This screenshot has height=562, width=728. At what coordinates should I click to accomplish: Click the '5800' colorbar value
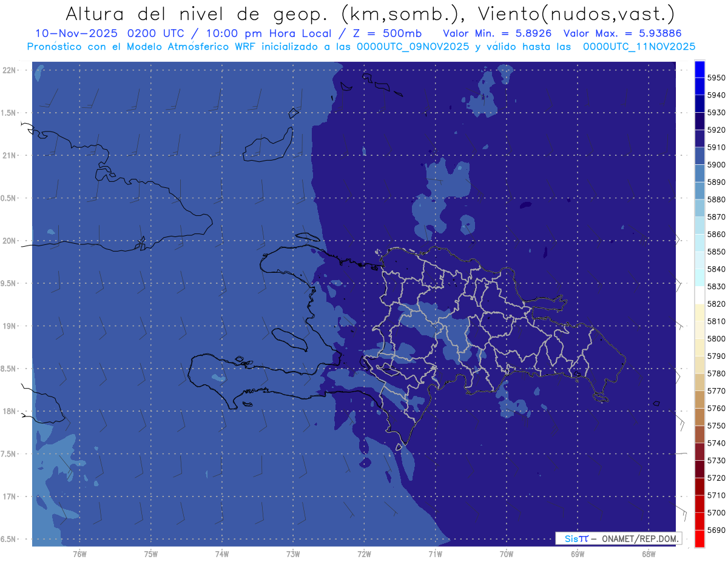pos(716,339)
